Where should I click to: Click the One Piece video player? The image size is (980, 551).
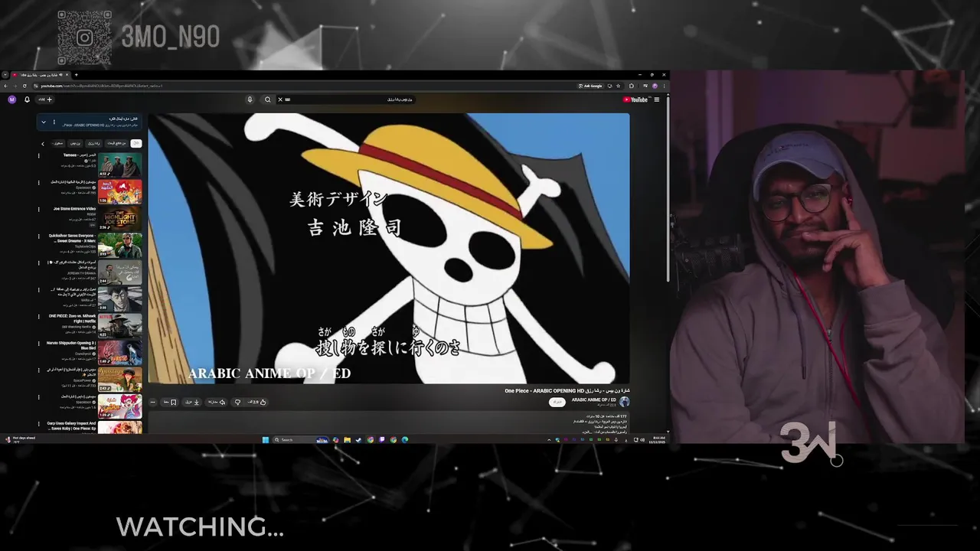(x=389, y=248)
